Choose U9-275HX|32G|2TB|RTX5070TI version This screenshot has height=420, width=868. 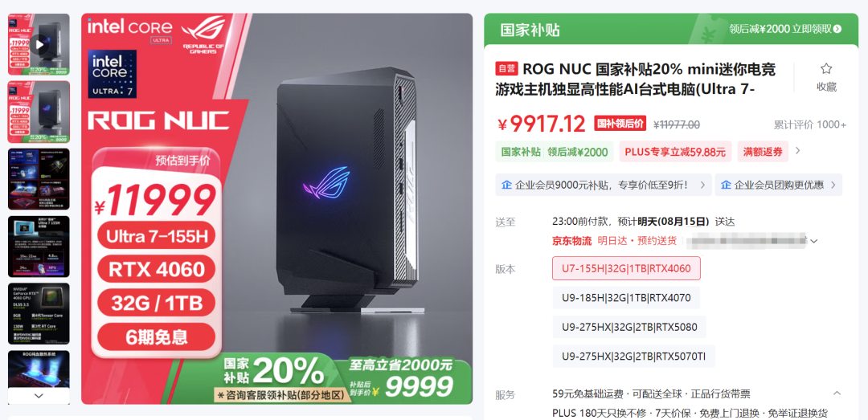(x=634, y=356)
